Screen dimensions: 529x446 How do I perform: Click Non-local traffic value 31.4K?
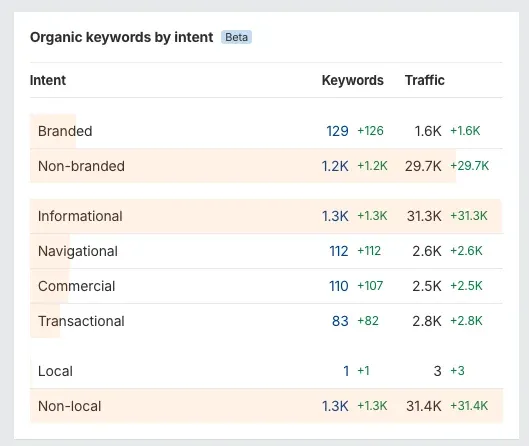(424, 406)
